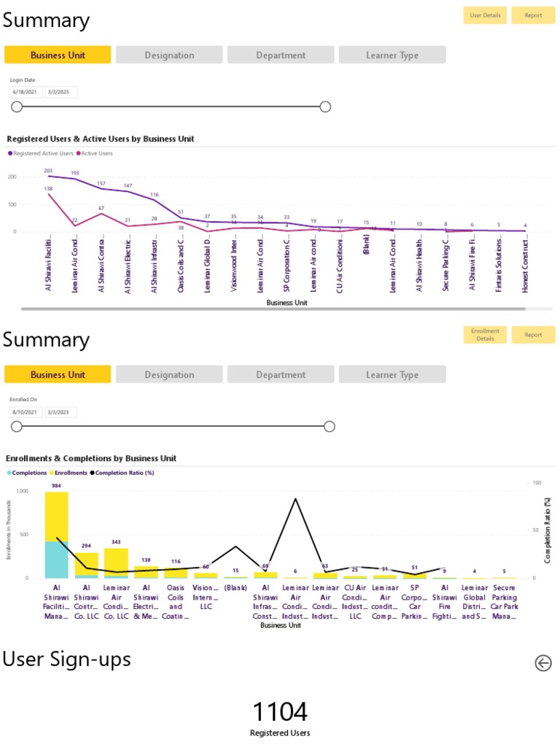Click the Completions legend entry
This screenshot has width=560, height=747.
pyautogui.click(x=27, y=473)
